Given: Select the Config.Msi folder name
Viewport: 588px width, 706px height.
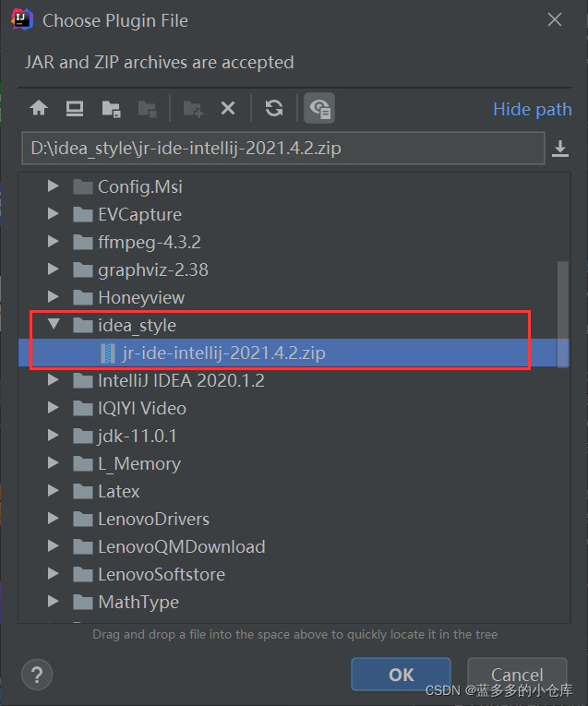Looking at the screenshot, I should point(140,186).
